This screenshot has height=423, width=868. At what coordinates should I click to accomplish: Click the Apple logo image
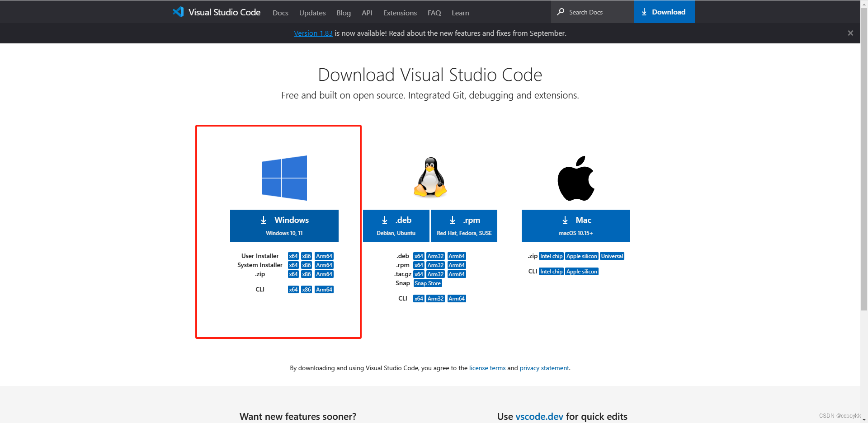tap(576, 179)
